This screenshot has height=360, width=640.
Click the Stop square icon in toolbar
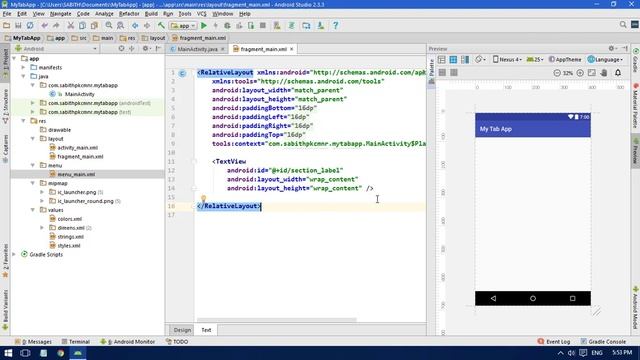pos(263,25)
